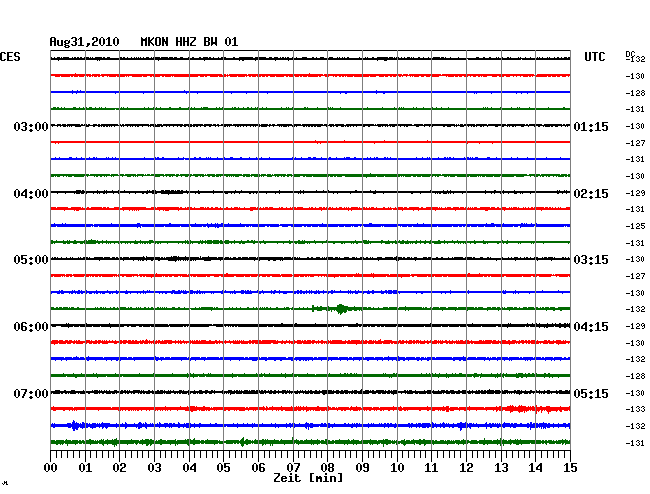Click DC value -129 beside the 04:15 label
Image resolution: width=650 pixels, height=494 pixels.
[x=635, y=327]
